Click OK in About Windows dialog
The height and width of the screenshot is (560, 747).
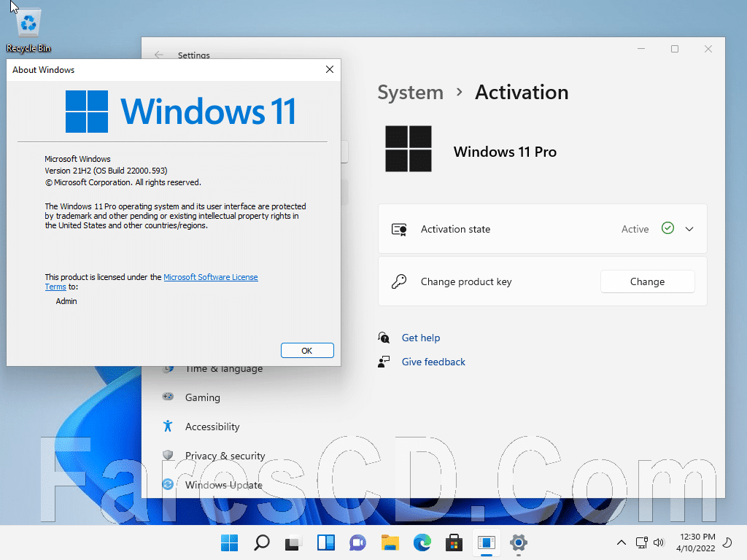pos(307,351)
